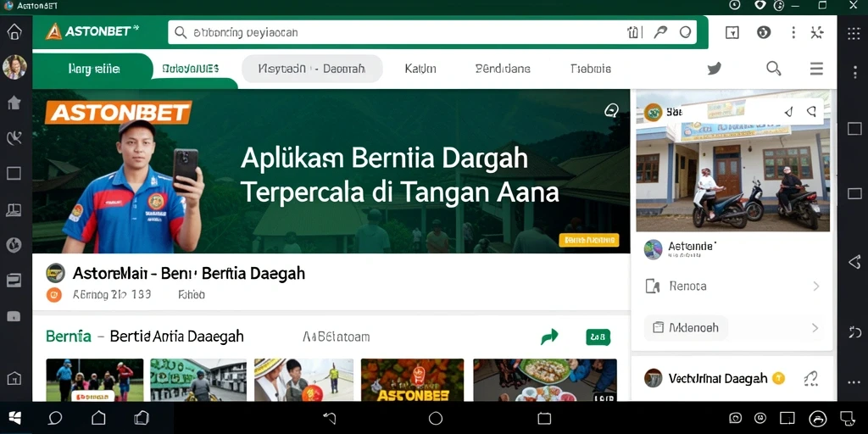Viewport: 868px width, 434px height.
Task: Click the monitor icon in taskbar right
Action: tap(847, 418)
